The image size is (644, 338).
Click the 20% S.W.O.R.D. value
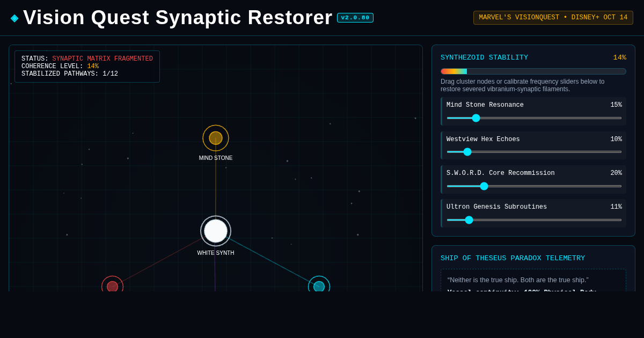point(616,173)
